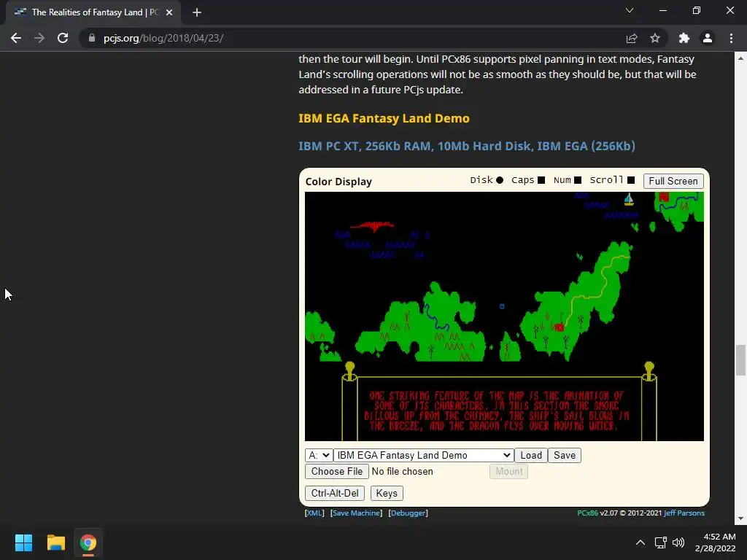Open a new tab with the plus button
Image resolution: width=747 pixels, height=560 pixels.
coord(197,12)
